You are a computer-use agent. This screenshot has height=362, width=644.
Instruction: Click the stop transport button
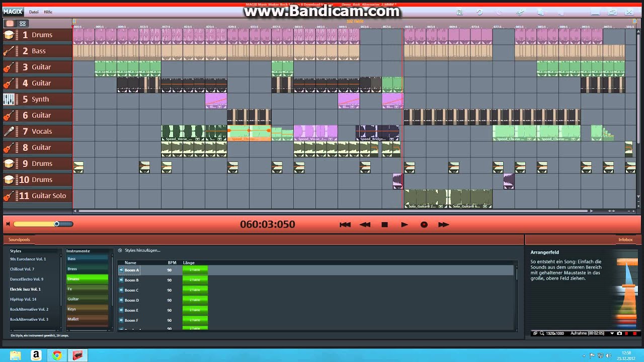click(384, 225)
